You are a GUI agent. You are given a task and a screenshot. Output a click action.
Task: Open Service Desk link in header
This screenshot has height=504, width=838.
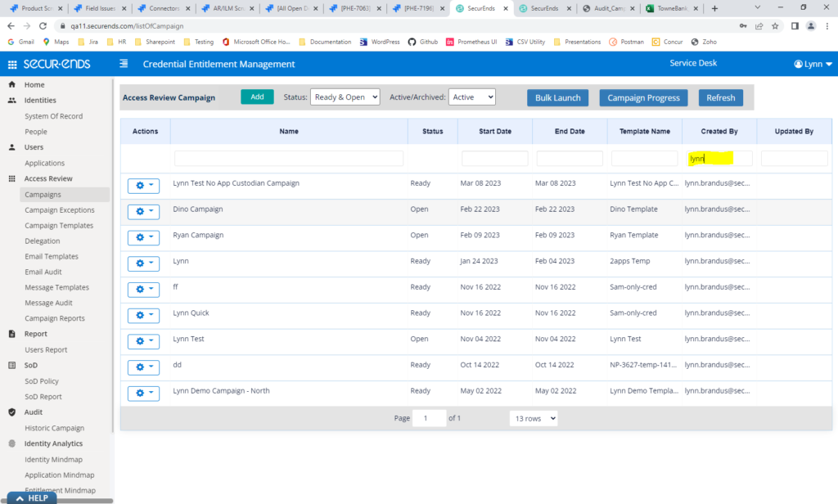pyautogui.click(x=693, y=63)
